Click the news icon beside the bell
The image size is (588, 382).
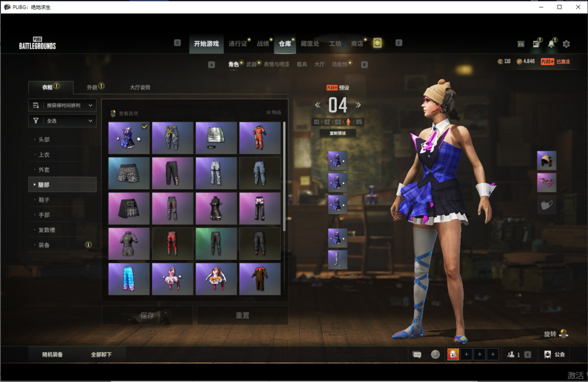tap(536, 44)
